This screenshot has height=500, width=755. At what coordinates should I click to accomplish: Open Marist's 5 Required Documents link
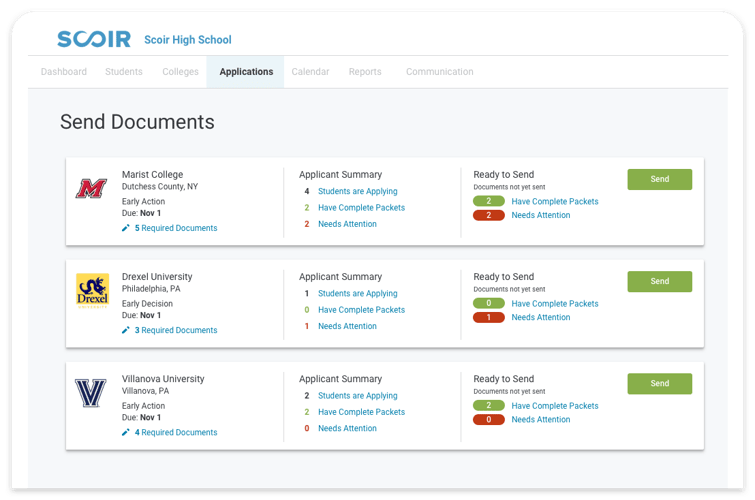point(176,228)
